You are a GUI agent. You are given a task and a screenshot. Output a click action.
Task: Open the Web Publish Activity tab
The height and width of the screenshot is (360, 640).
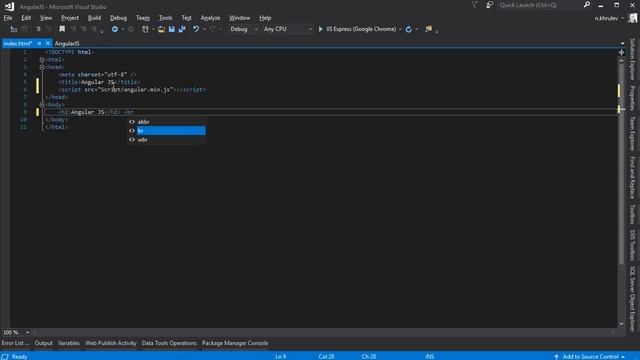tap(111, 343)
